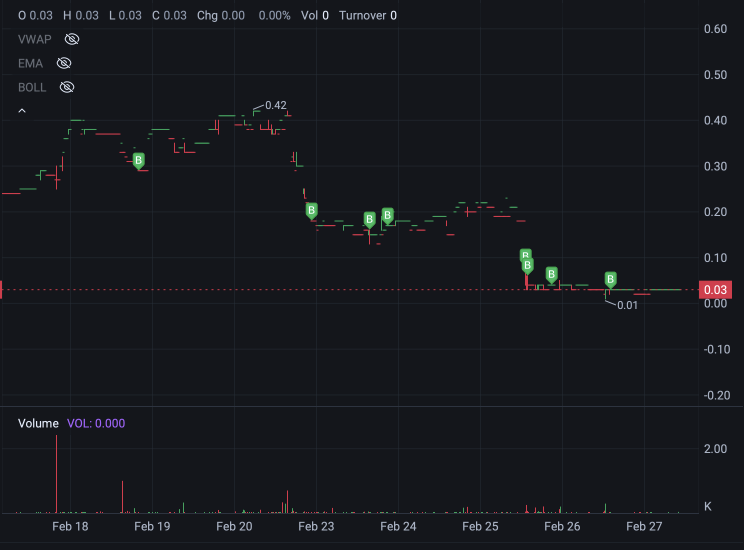Click the 0.42 high price annotation
744x550 pixels.
[x=276, y=105]
